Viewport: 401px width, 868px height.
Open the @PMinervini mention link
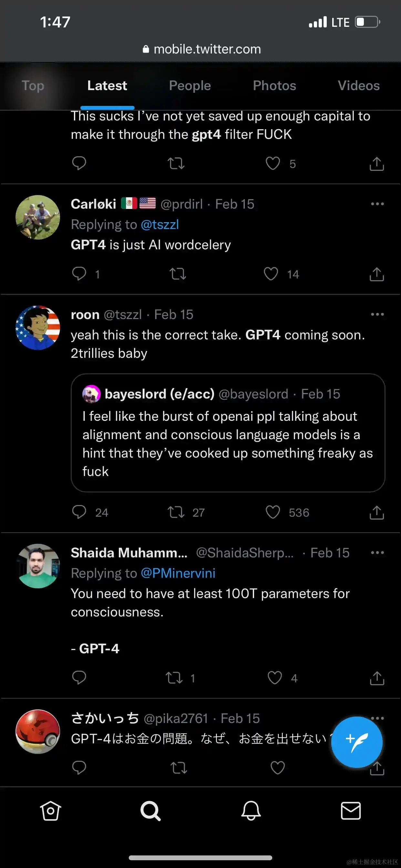(x=178, y=573)
